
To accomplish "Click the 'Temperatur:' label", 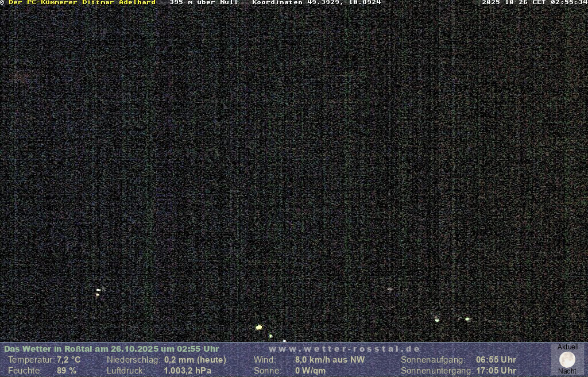I will coord(30,360).
